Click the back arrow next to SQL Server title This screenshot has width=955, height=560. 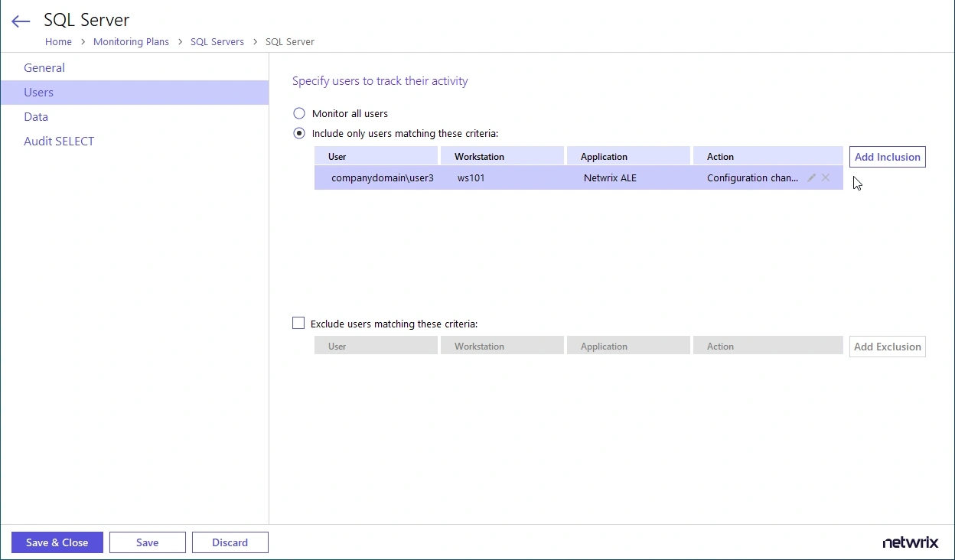[20, 21]
